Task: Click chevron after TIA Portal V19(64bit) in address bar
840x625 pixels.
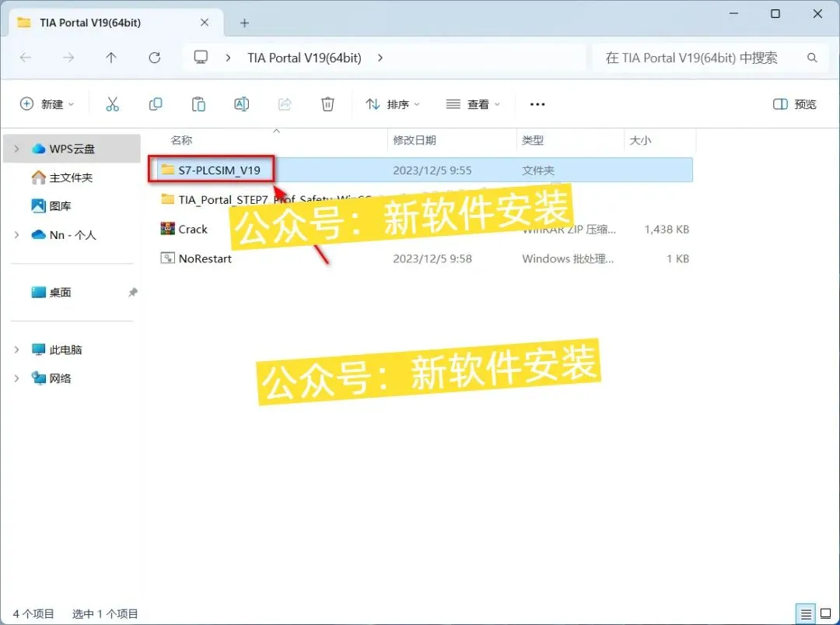Action: click(x=380, y=58)
